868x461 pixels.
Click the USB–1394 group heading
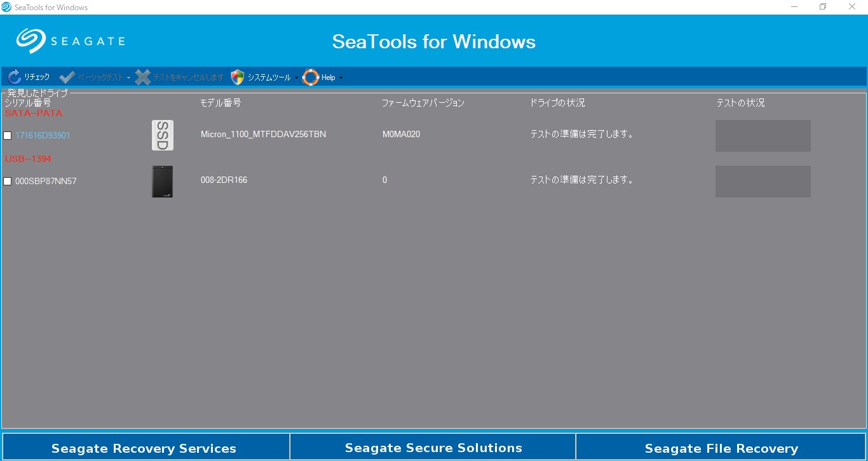(28, 159)
